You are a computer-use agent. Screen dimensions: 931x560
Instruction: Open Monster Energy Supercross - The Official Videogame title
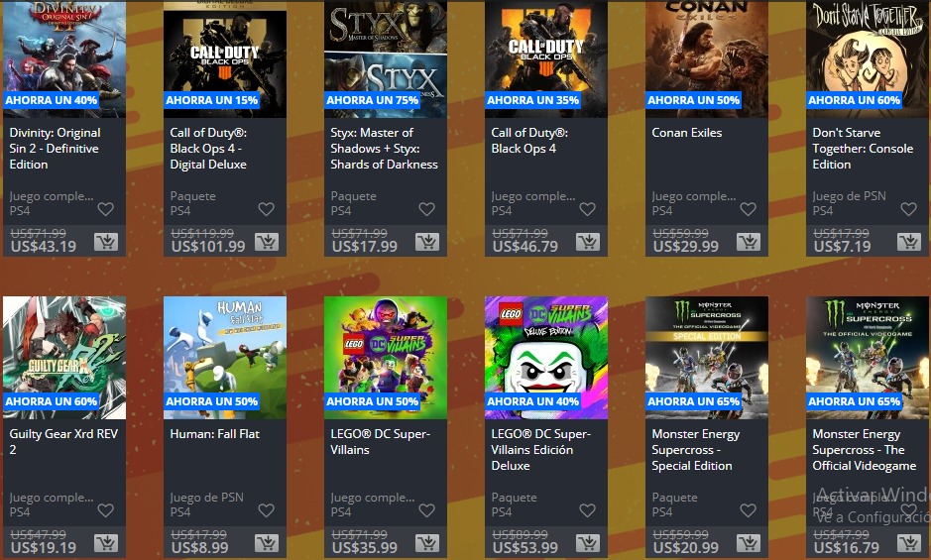(864, 450)
